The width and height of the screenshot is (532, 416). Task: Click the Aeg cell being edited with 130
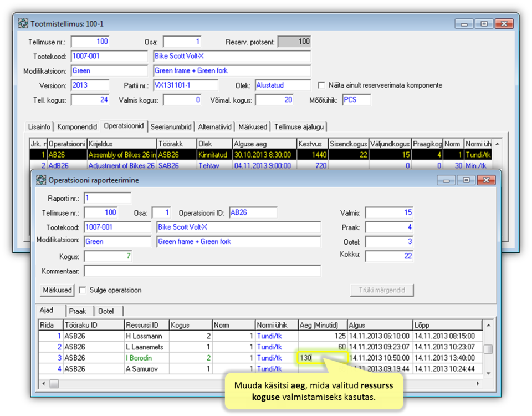(x=323, y=358)
